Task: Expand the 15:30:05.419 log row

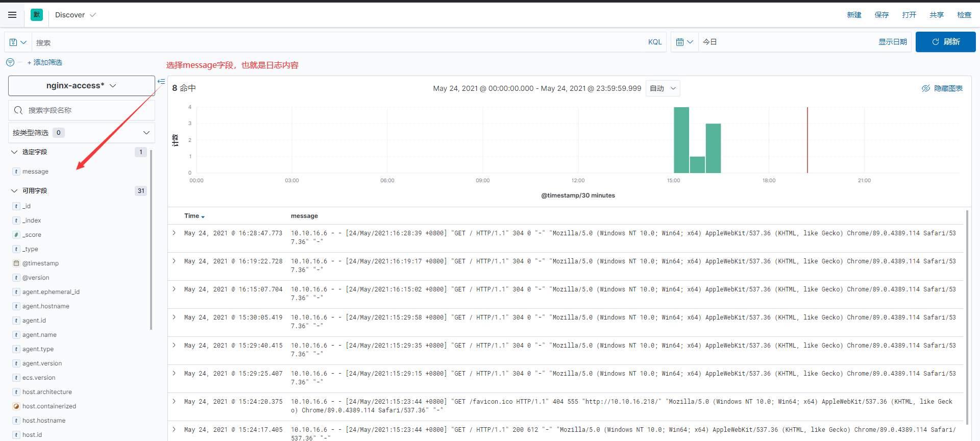Action: 174,317
